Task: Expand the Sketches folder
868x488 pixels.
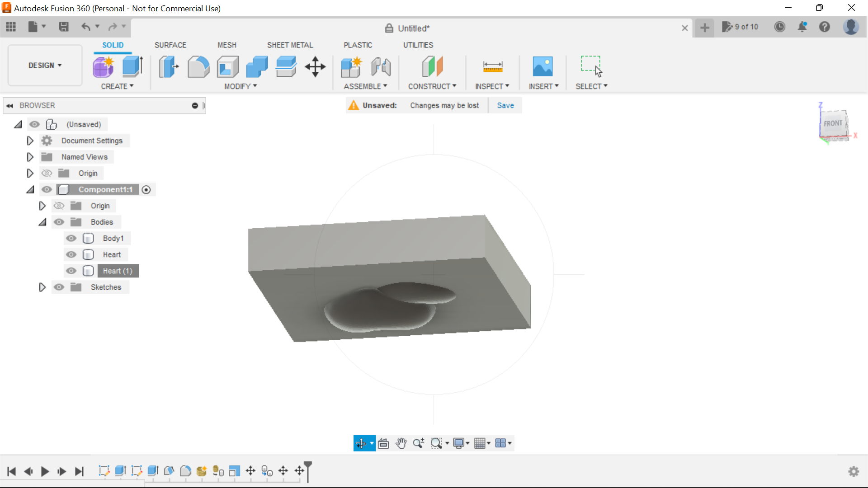Action: (42, 286)
